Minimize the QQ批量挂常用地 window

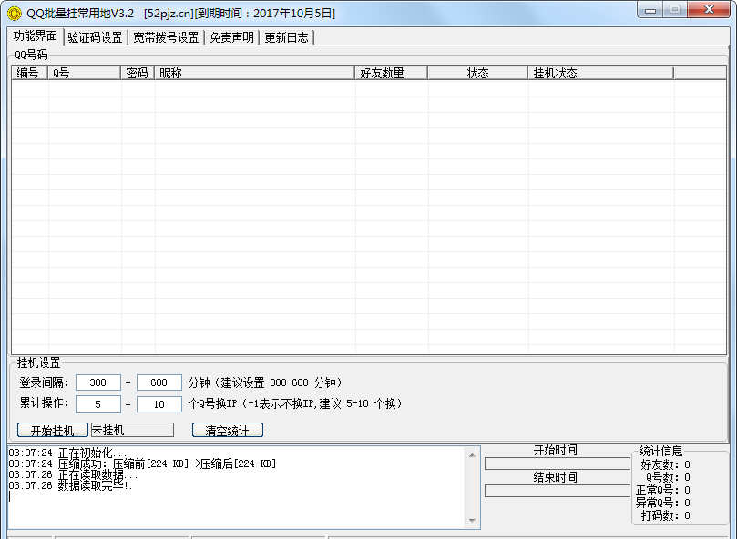650,10
